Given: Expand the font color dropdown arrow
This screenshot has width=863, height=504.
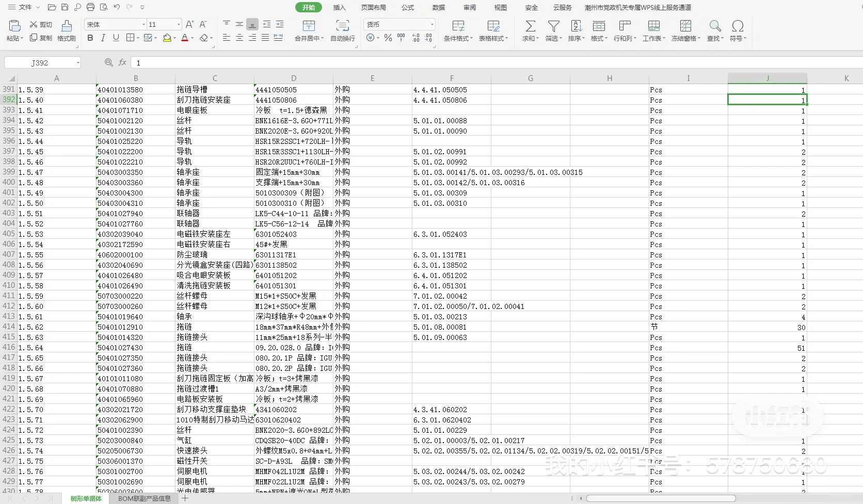Looking at the screenshot, I should coord(193,38).
